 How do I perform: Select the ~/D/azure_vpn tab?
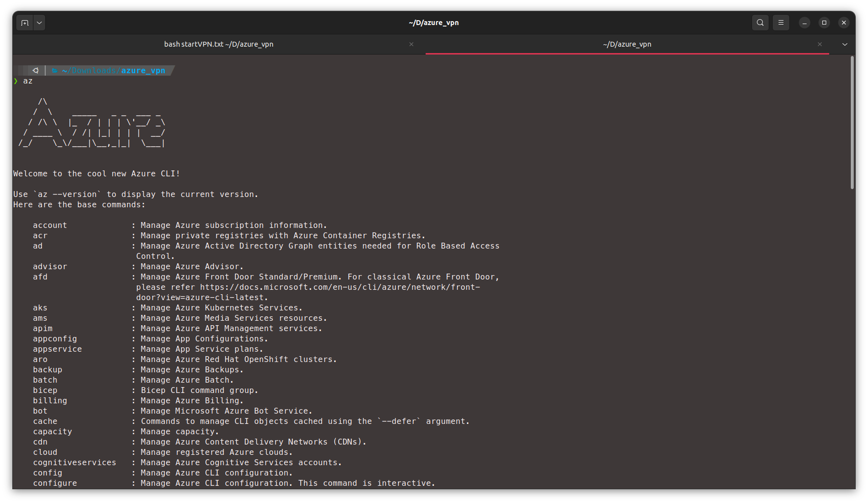pyautogui.click(x=627, y=44)
